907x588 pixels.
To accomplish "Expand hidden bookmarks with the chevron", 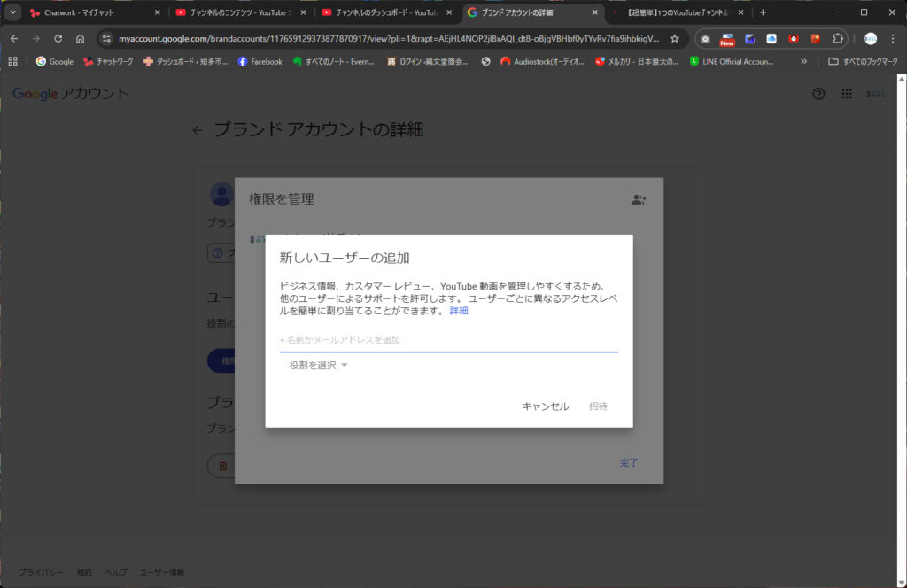I will (x=803, y=62).
